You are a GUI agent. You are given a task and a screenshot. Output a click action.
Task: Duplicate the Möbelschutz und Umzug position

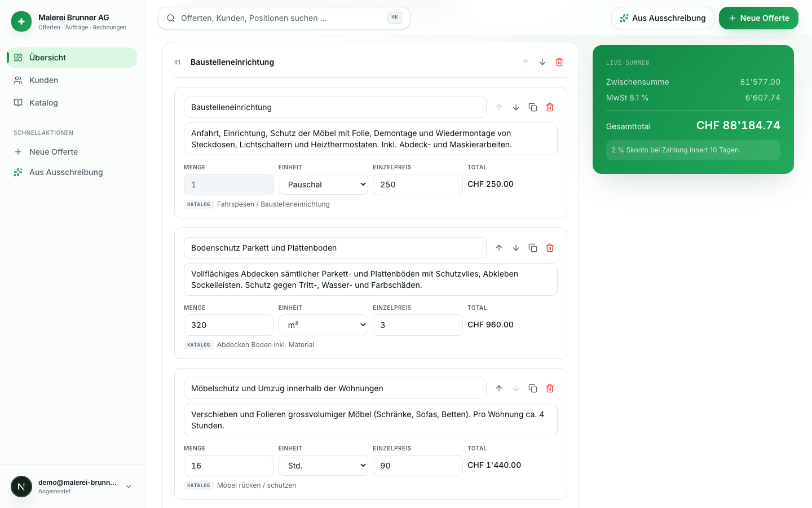pos(533,388)
